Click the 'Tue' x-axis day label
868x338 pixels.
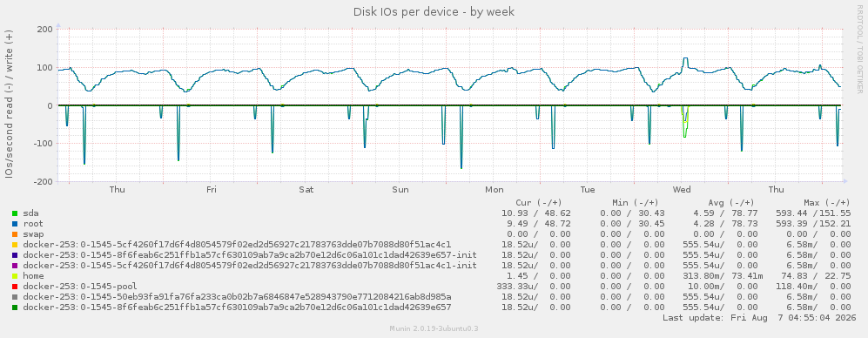[x=588, y=190]
